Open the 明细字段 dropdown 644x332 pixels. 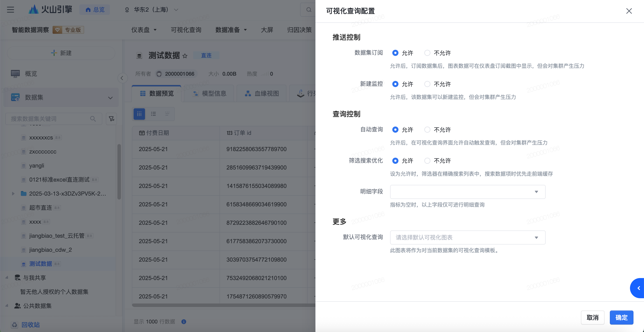467,192
